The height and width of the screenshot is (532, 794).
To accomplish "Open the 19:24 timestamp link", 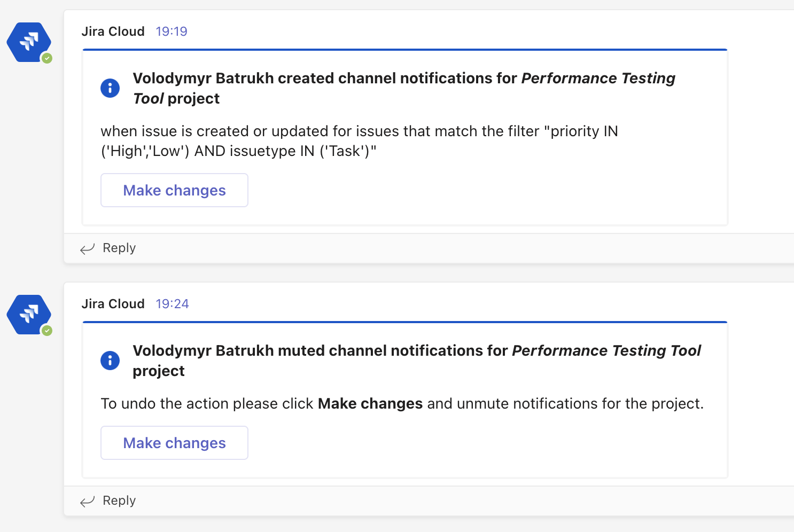I will pyautogui.click(x=172, y=303).
